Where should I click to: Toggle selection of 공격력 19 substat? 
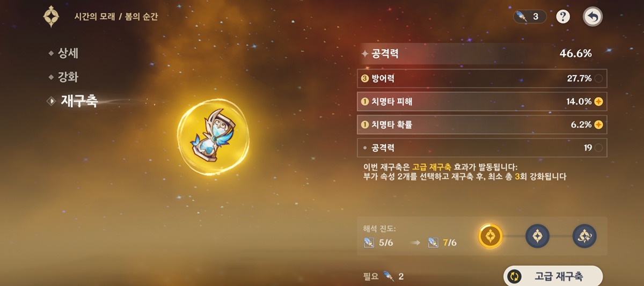tap(482, 148)
